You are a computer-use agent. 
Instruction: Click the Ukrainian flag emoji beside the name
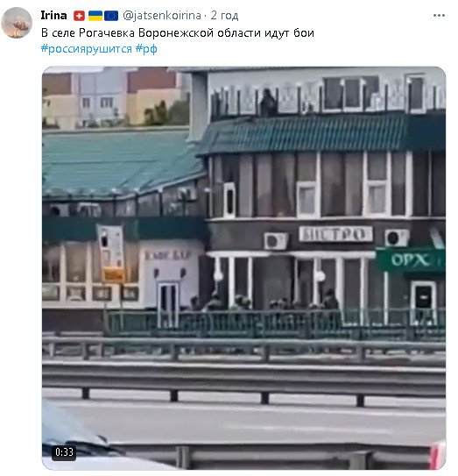click(95, 16)
